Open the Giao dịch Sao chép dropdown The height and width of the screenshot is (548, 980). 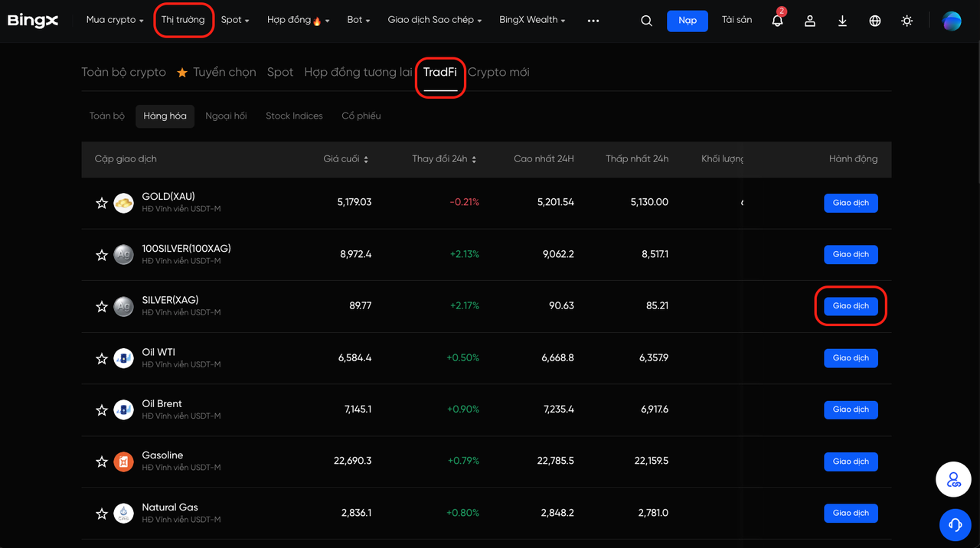(x=434, y=20)
